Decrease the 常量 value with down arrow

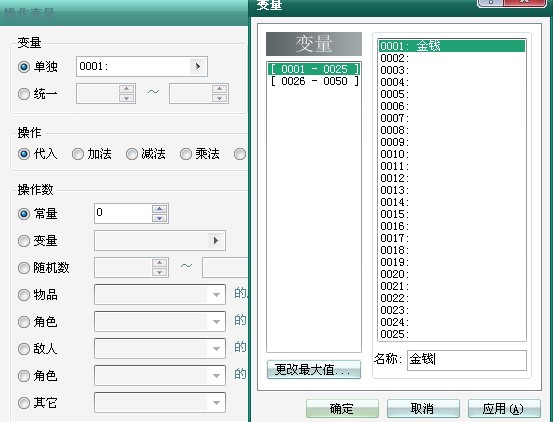[159, 218]
